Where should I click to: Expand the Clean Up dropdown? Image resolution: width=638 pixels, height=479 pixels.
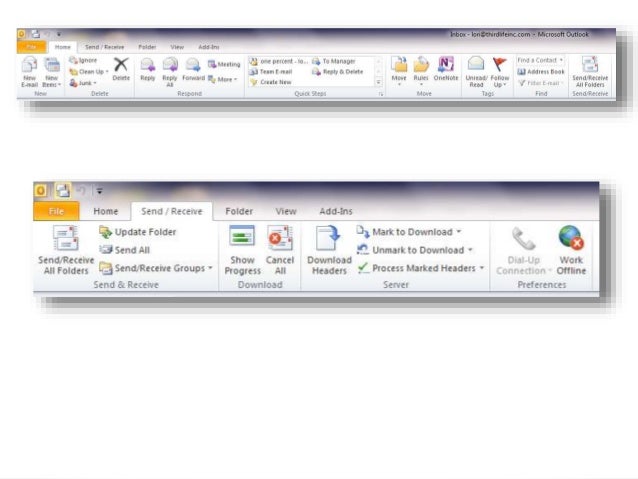pyautogui.click(x=107, y=72)
